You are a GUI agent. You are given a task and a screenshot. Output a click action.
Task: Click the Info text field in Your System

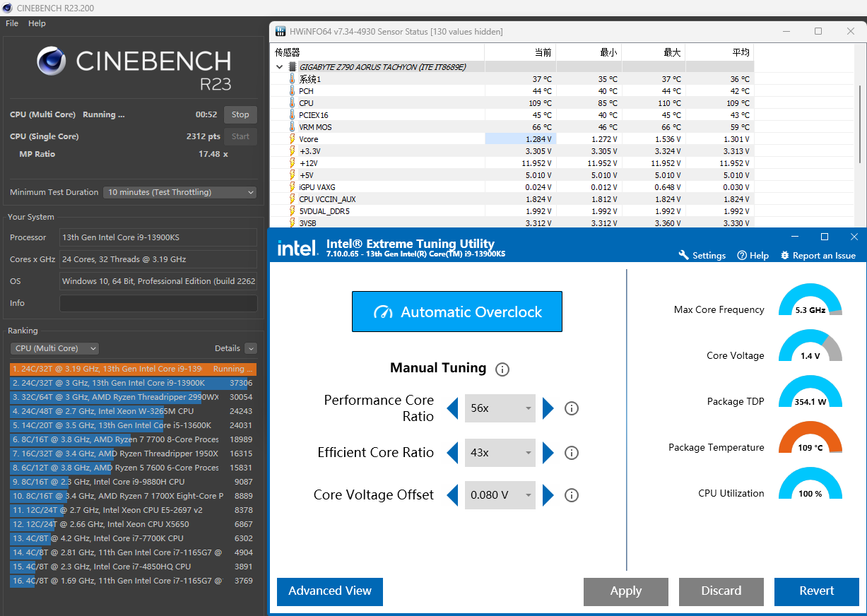(x=158, y=303)
